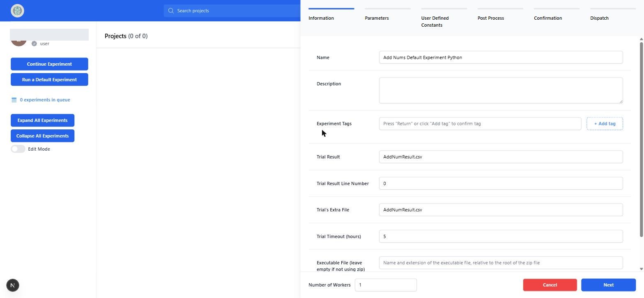Click the verified badge beside user
Screen dimensions: 644x298
(x=34, y=44)
